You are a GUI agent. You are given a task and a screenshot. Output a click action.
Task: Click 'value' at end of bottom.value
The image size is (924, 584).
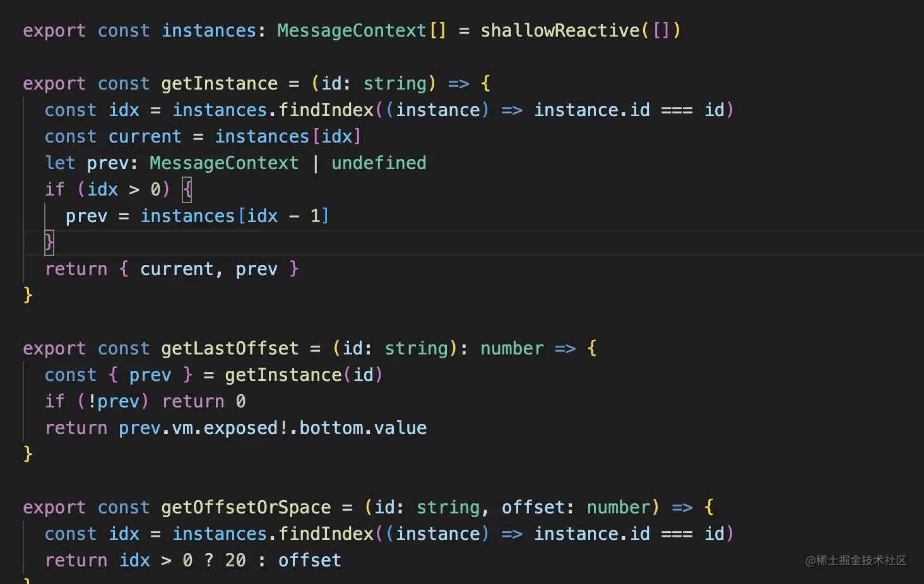coord(400,428)
